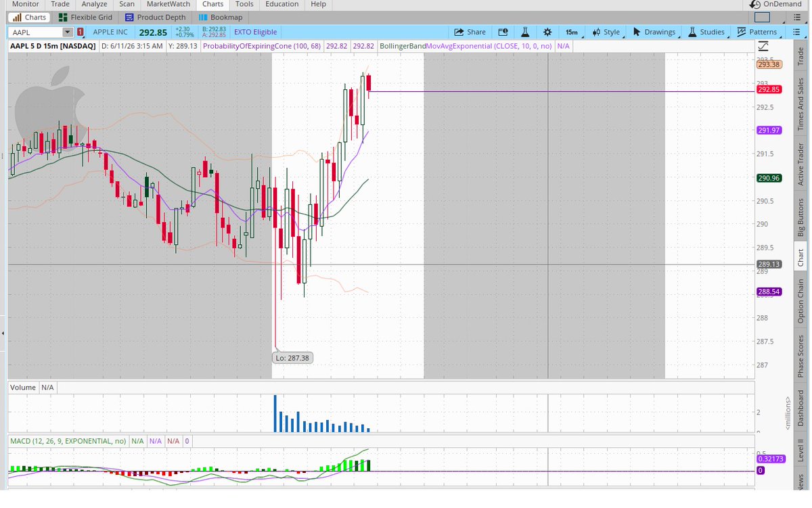The image size is (812, 508).
Task: Open the list menu beside grid selector
Action: [x=796, y=18]
